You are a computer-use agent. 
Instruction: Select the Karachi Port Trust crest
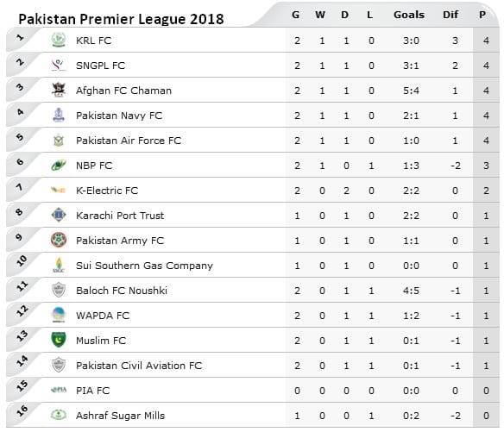[59, 215]
